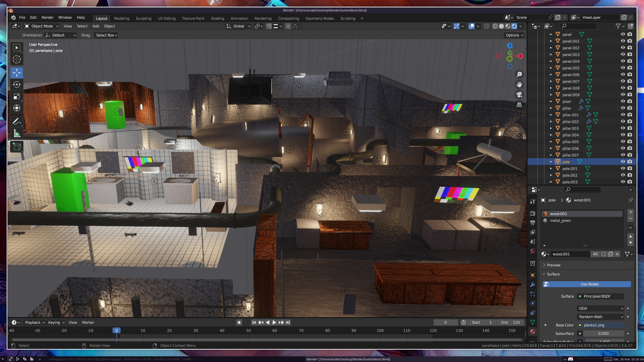Click the Subsurface value slider
644x362 pixels.
tap(603, 334)
